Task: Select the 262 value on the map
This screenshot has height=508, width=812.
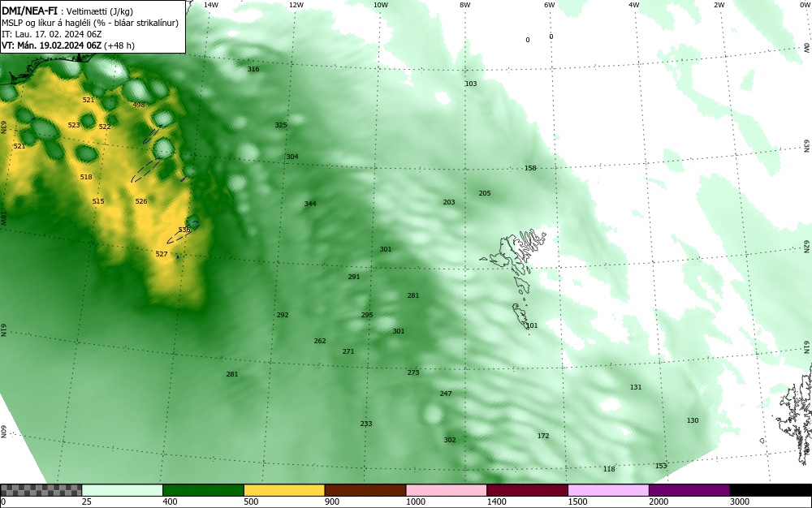Action: (320, 341)
